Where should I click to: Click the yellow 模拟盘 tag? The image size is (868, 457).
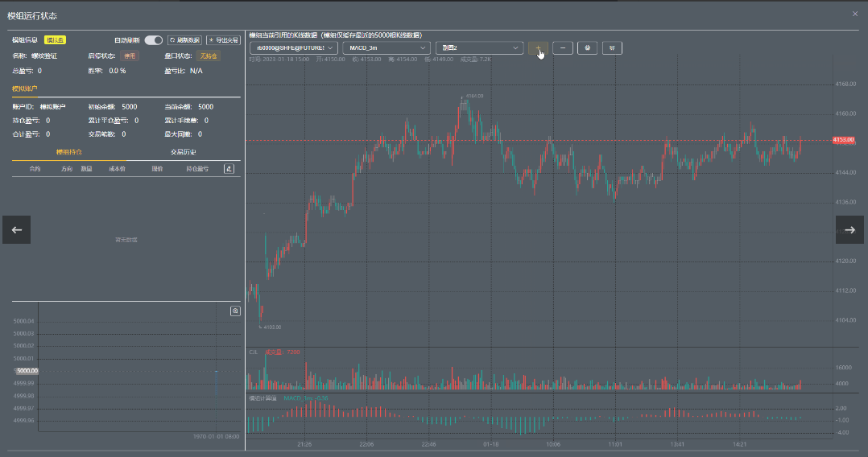(x=56, y=39)
